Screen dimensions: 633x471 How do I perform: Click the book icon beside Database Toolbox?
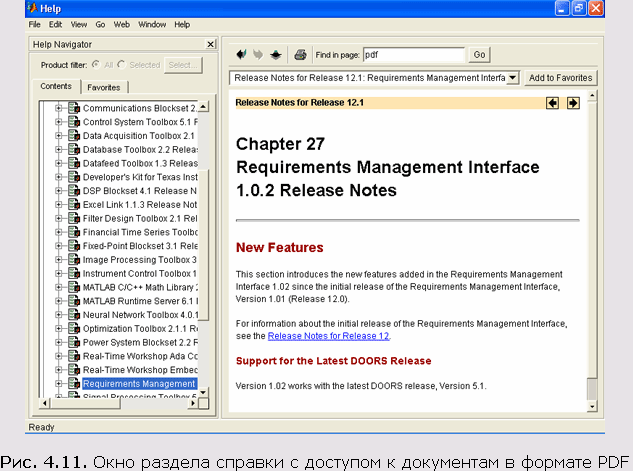pos(74,149)
